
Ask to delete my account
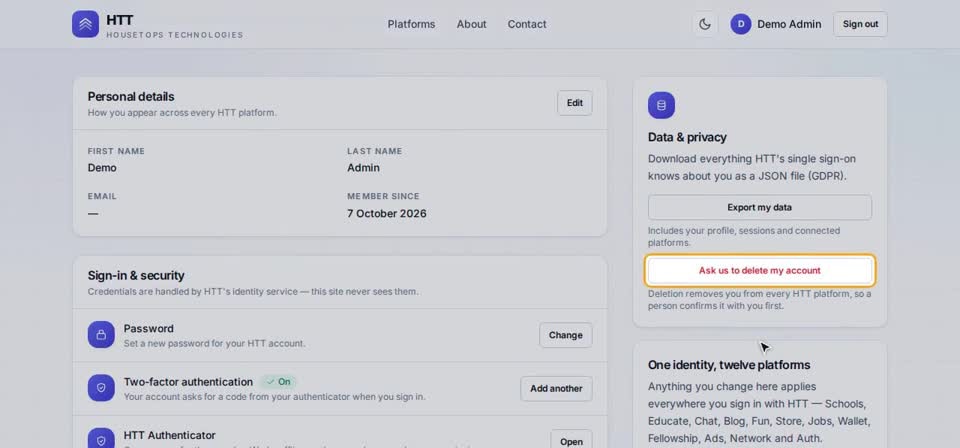click(759, 271)
